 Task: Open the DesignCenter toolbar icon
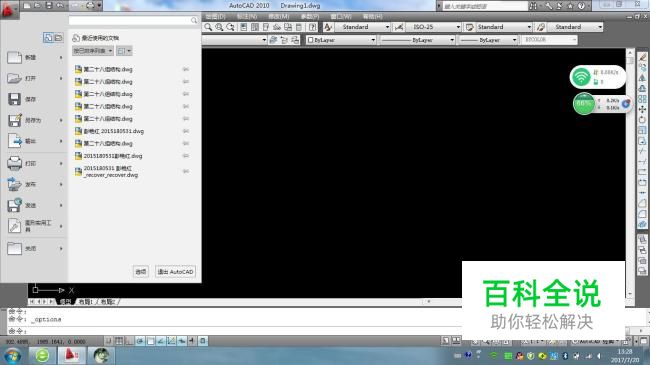click(255, 27)
